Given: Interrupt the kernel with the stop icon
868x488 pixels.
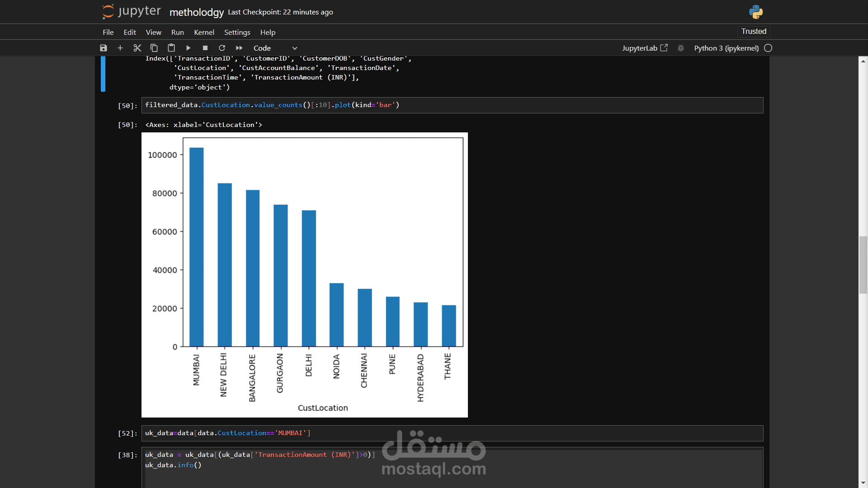Looking at the screenshot, I should [x=205, y=48].
